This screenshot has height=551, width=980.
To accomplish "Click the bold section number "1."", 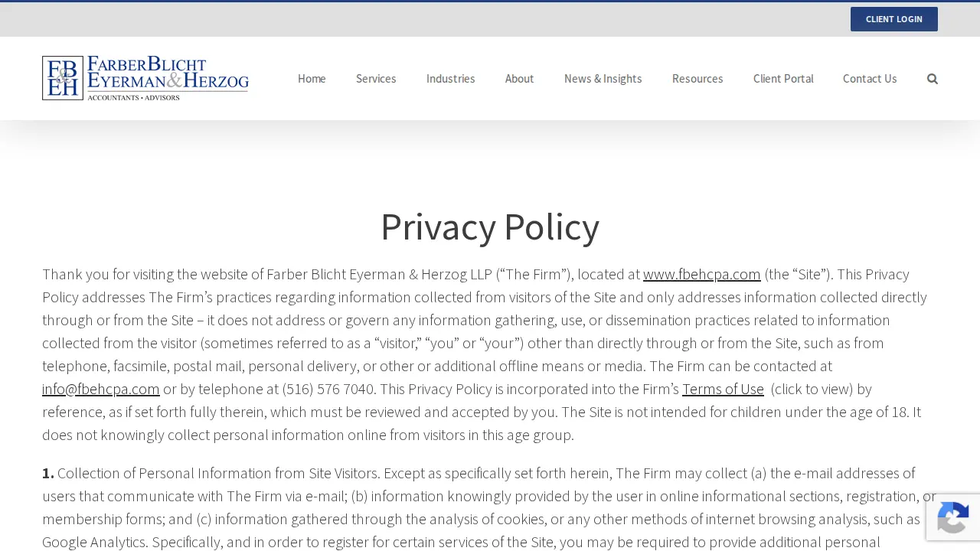I will [48, 473].
